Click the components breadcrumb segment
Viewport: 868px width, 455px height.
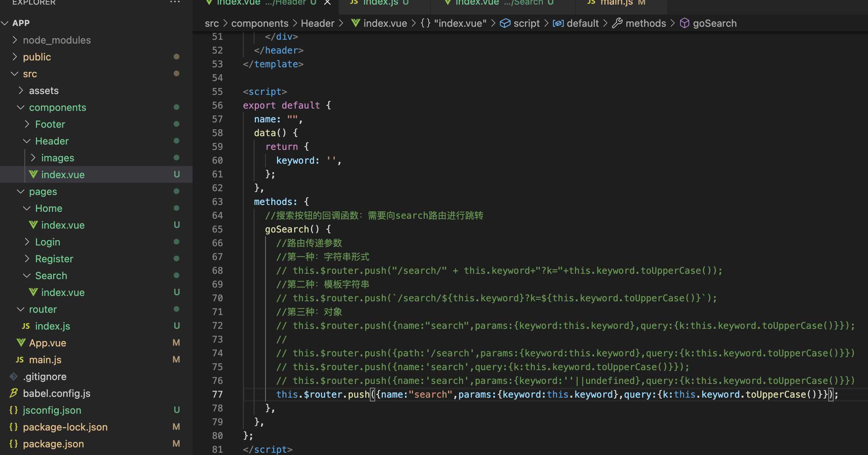(x=260, y=23)
